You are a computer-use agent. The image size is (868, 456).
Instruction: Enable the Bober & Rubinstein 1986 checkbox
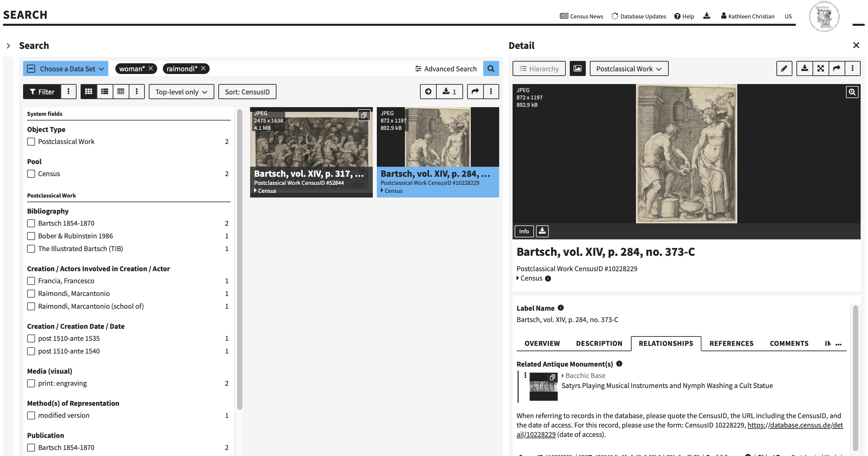tap(31, 236)
